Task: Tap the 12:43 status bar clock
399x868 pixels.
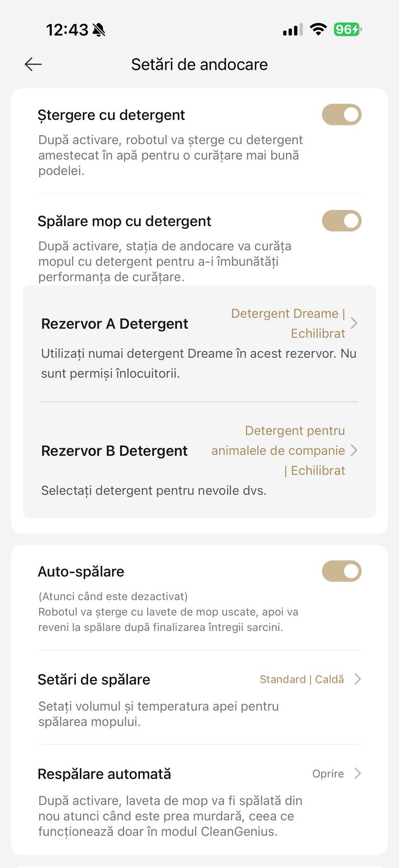Action: [67, 30]
